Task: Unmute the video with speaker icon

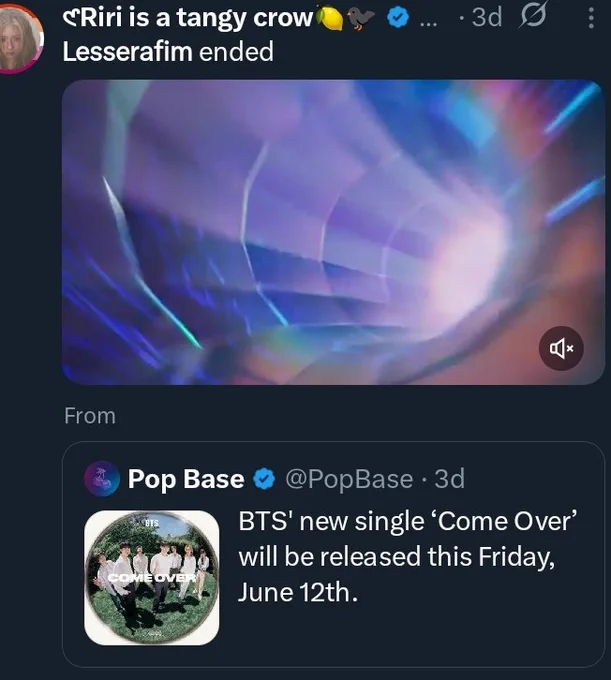Action: click(x=561, y=348)
